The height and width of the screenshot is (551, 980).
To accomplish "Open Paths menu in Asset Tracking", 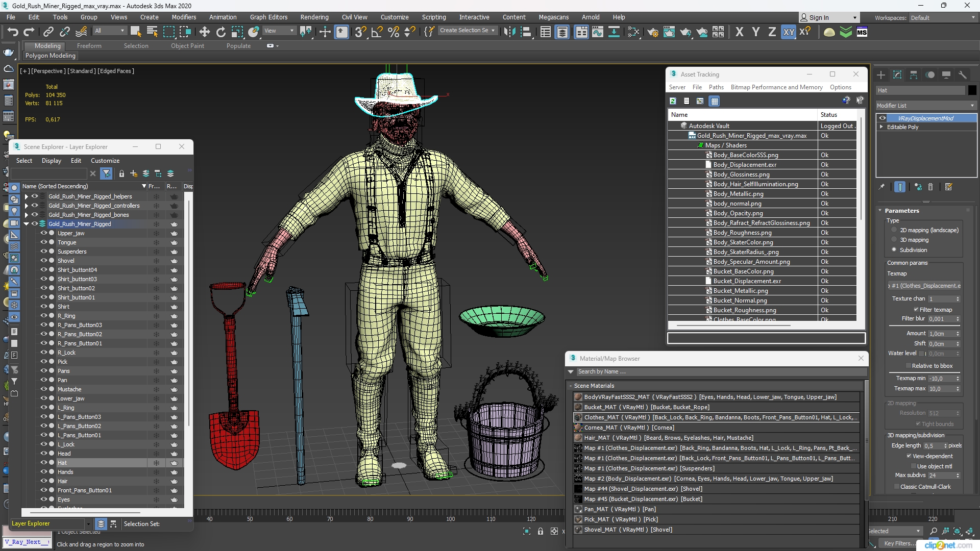I will [716, 87].
